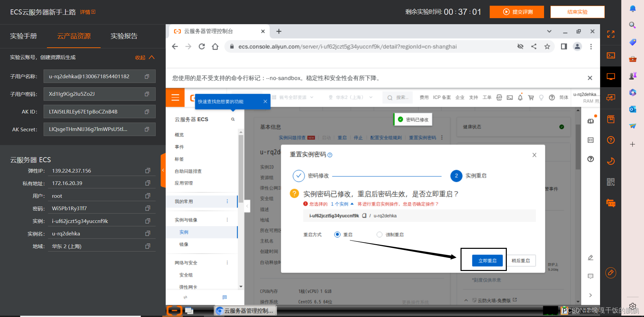Copy the private address 172.16.20.39
Image resolution: width=644 pixels, height=317 pixels.
point(148,183)
